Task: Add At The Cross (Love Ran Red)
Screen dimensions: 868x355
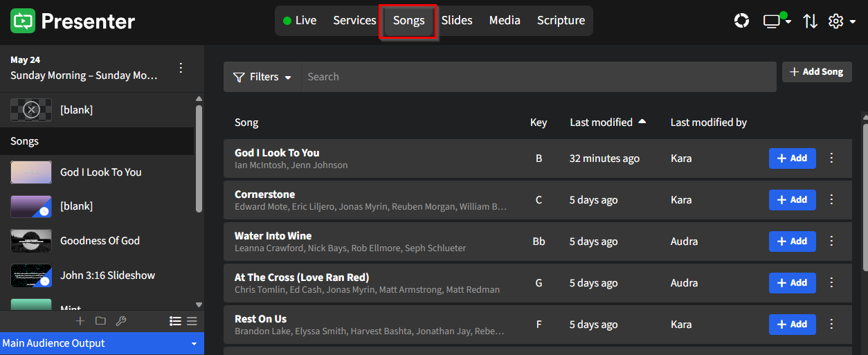Action: pyautogui.click(x=792, y=283)
